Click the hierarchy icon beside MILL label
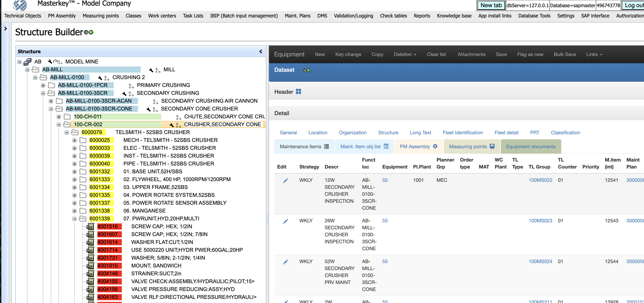The height and width of the screenshot is (303, 644). 158,70
